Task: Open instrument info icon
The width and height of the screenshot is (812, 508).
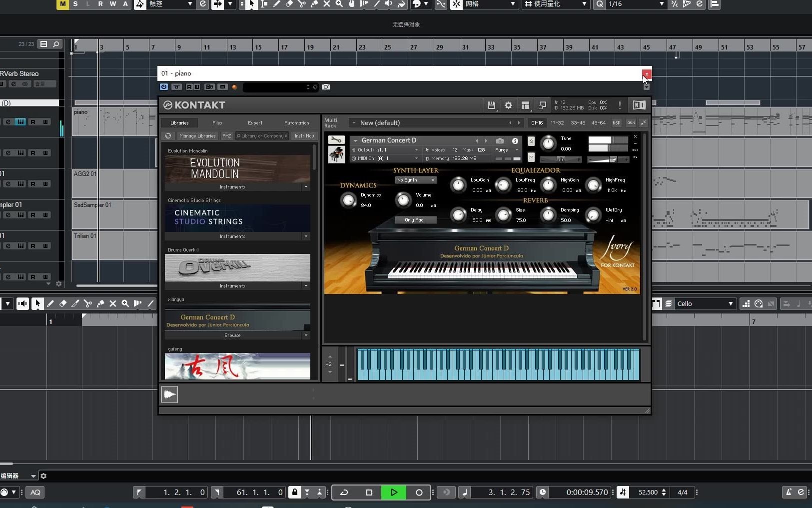Action: (515, 141)
